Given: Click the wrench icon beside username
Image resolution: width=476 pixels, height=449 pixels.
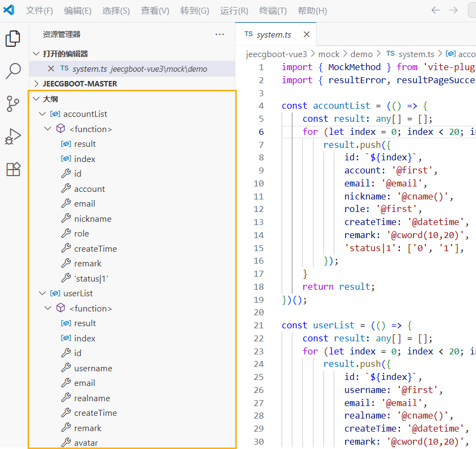Looking at the screenshot, I should coord(66,368).
